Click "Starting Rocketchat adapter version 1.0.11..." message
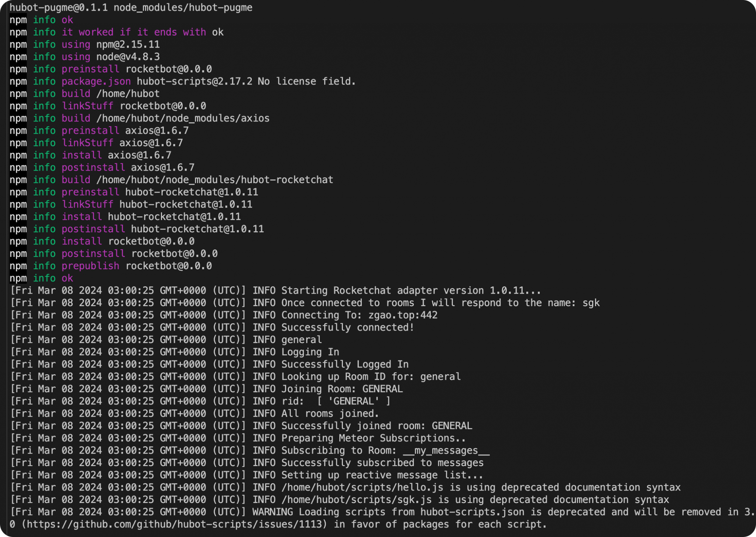This screenshot has height=537, width=756. 411,291
